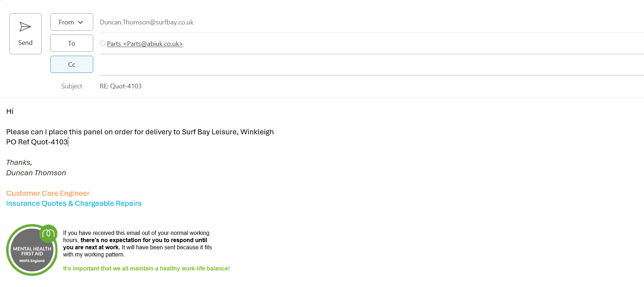Screen dimensions: 644x287
Task: Select the Parts@abiuk.co.uk recipient chip
Action: pos(145,44)
